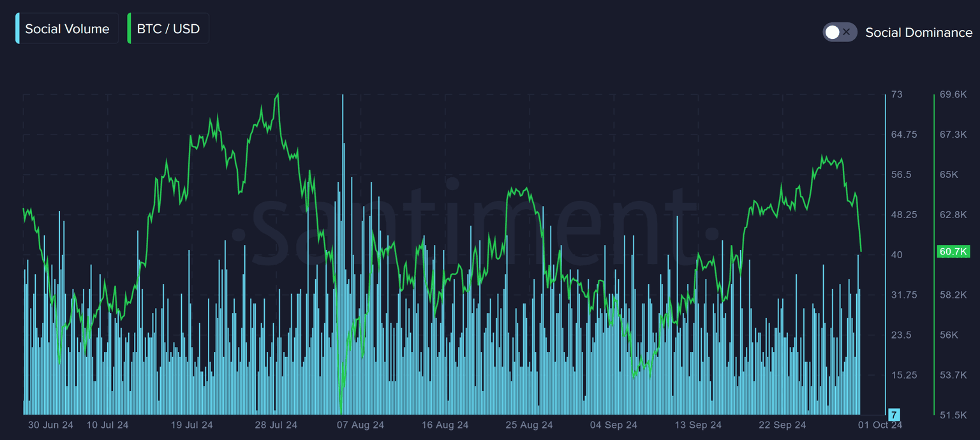
Task: Select the 01 Oct 24 date label
Action: tap(880, 425)
